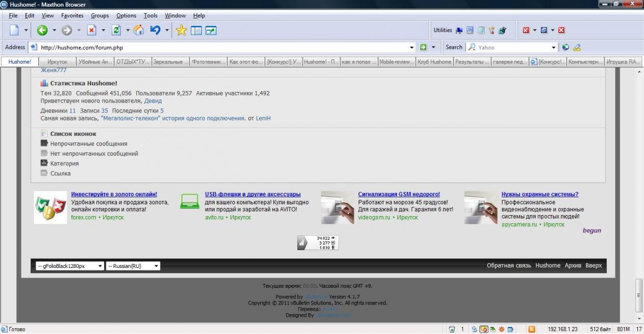Open the Russian(RU) language selector
This screenshot has width=644, height=334.
point(133,266)
